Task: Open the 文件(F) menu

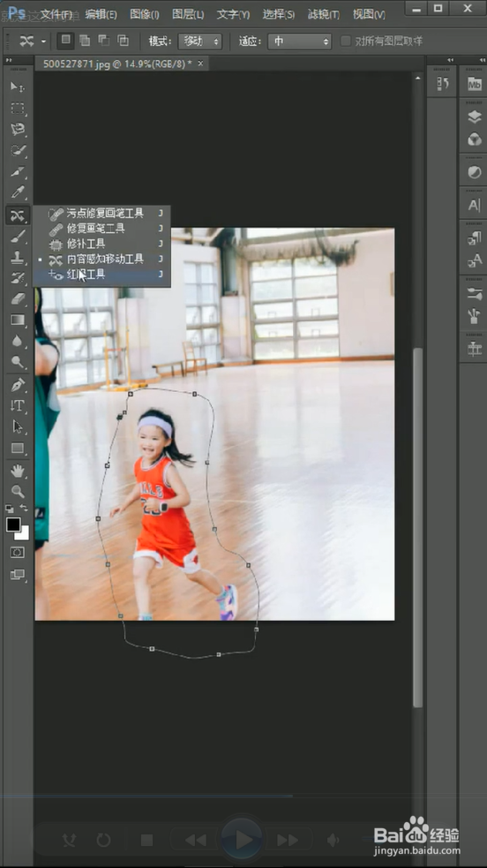Action: pyautogui.click(x=56, y=14)
